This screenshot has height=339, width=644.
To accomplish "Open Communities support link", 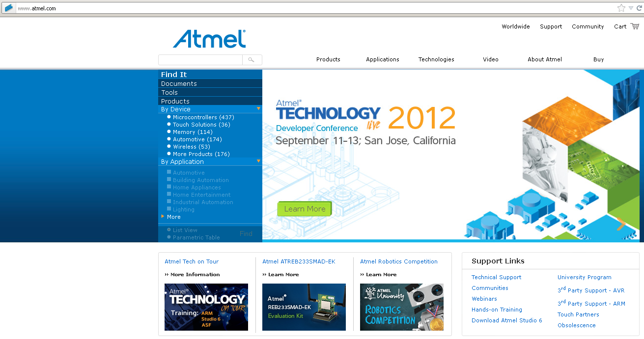I will pos(490,288).
